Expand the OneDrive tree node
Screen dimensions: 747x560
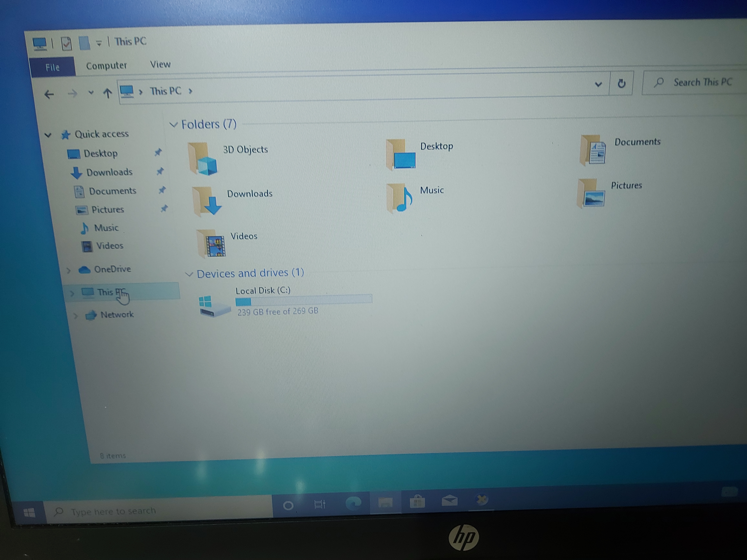point(68,270)
